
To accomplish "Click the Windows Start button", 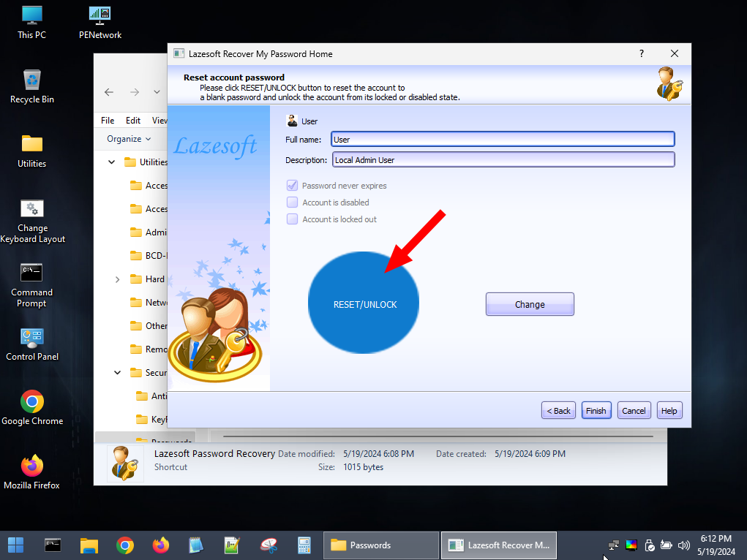I will (15, 545).
